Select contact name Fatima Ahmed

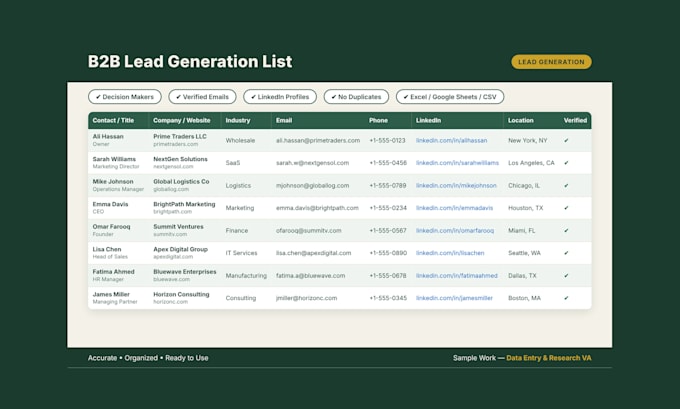coord(113,272)
